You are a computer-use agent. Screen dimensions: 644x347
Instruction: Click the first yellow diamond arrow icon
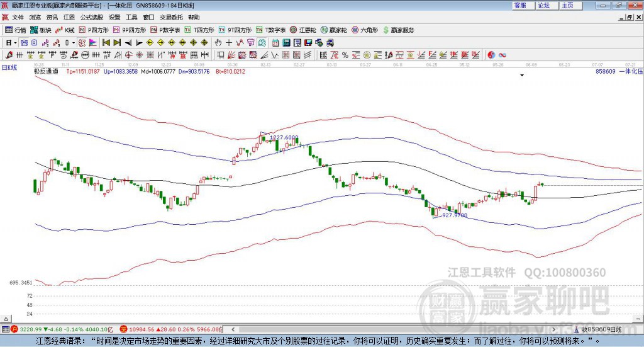tap(150, 42)
